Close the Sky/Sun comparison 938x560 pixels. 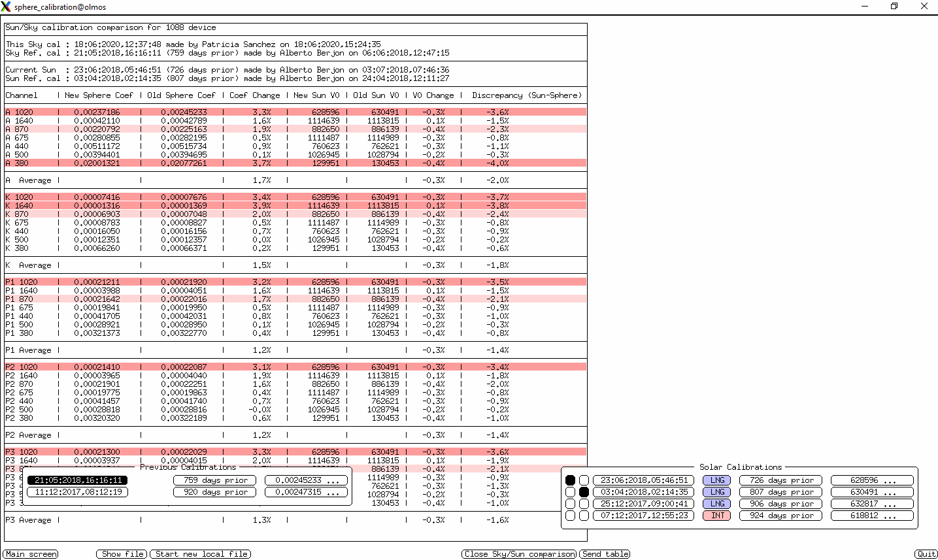click(x=519, y=554)
